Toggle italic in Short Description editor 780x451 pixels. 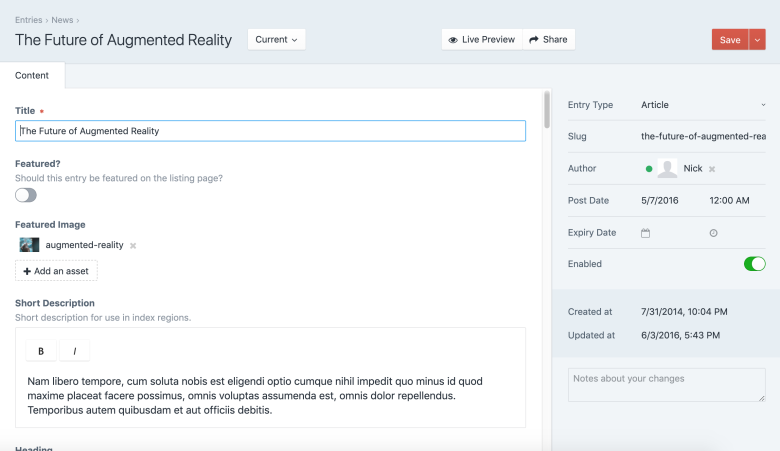75,351
